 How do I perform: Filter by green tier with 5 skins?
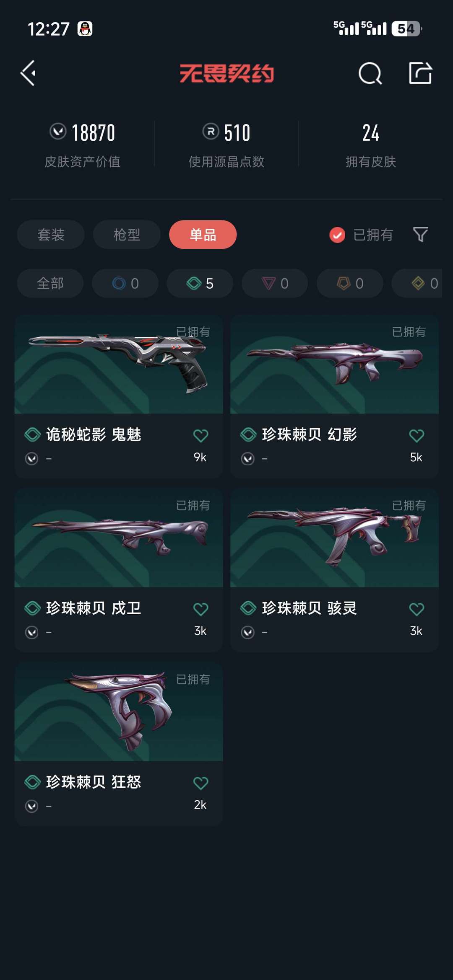pyautogui.click(x=200, y=283)
